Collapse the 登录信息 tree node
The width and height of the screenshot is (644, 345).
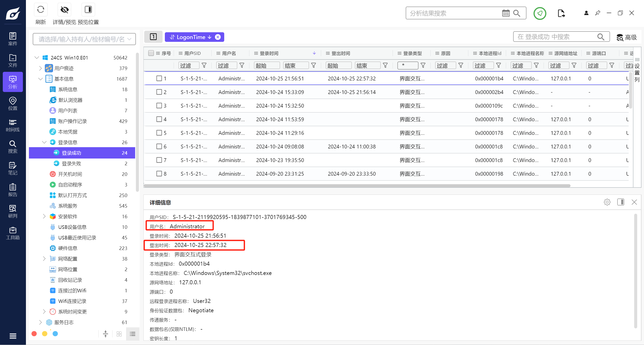44,142
